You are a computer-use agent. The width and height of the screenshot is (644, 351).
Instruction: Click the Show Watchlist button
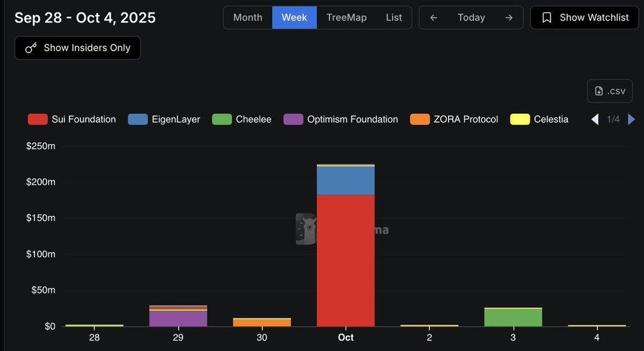pyautogui.click(x=585, y=17)
